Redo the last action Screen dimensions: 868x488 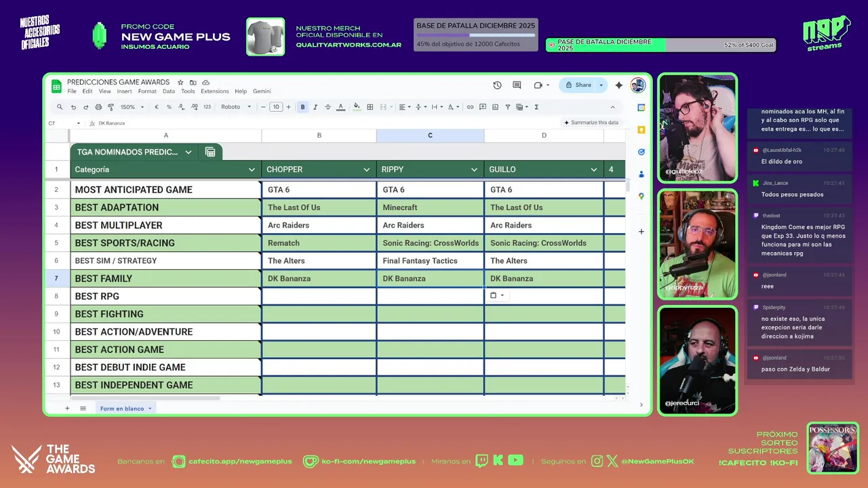point(86,107)
